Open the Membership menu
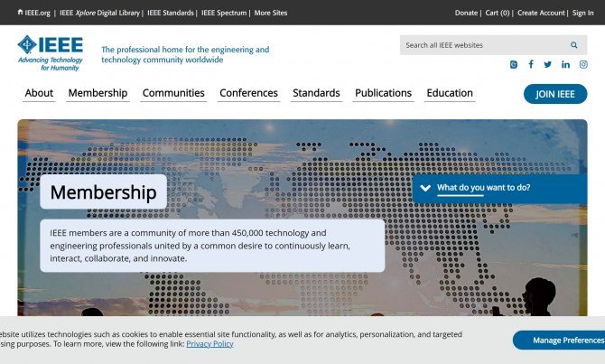Viewport: 605px width, 364px height. 98,93
